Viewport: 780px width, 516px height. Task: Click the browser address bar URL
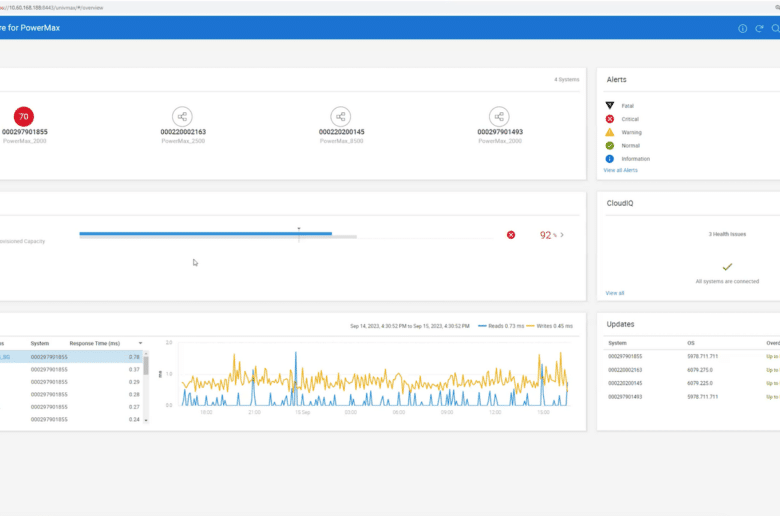52,7
